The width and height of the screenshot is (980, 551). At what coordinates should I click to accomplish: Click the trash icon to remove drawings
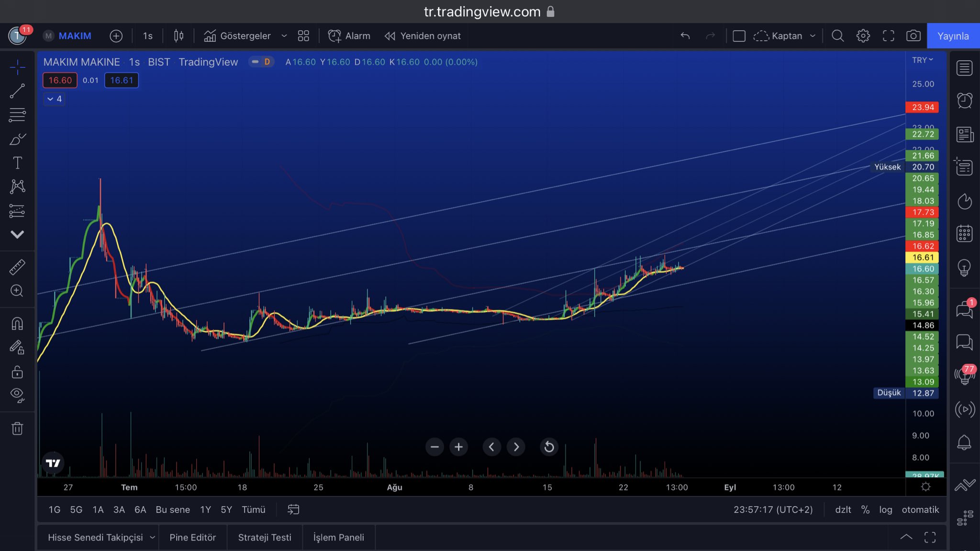click(x=17, y=428)
